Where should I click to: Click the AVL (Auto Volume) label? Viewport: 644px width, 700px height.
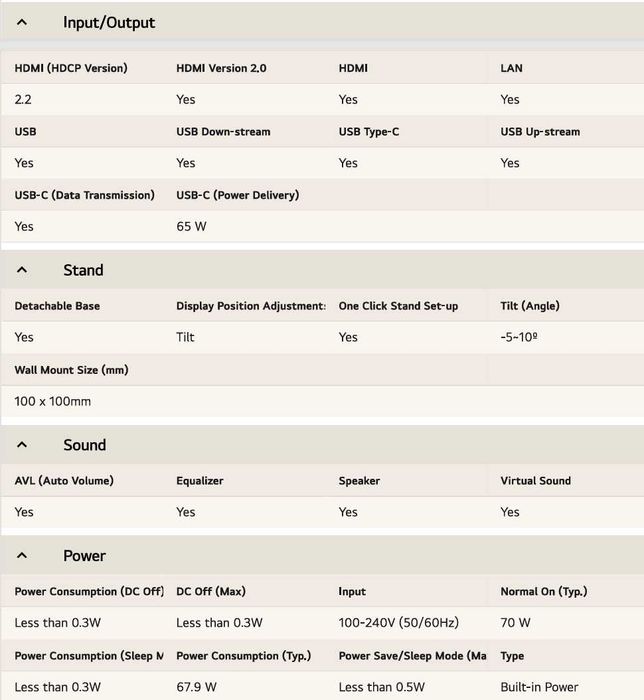click(64, 481)
